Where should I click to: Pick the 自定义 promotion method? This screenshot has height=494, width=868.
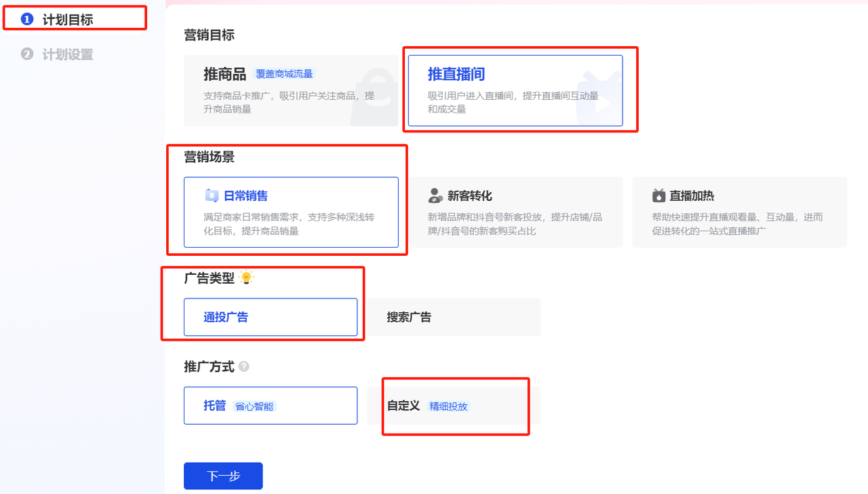(454, 406)
